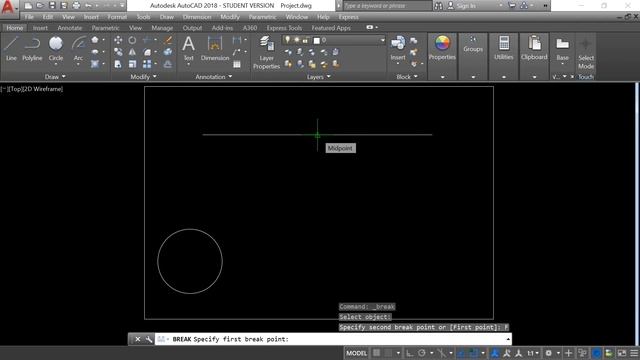Toggle layer 0 freeze sun icon
Image resolution: width=640 pixels, height=360 pixels.
[296, 40]
